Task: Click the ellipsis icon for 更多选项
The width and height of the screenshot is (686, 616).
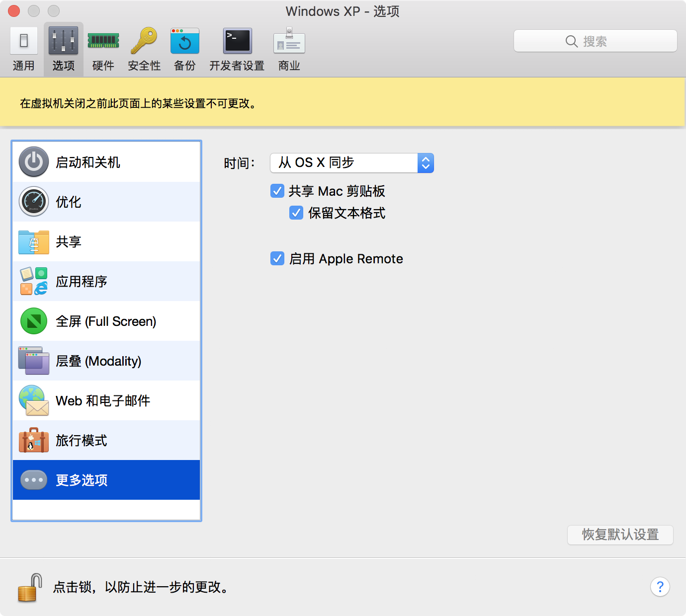Action: coord(34,480)
